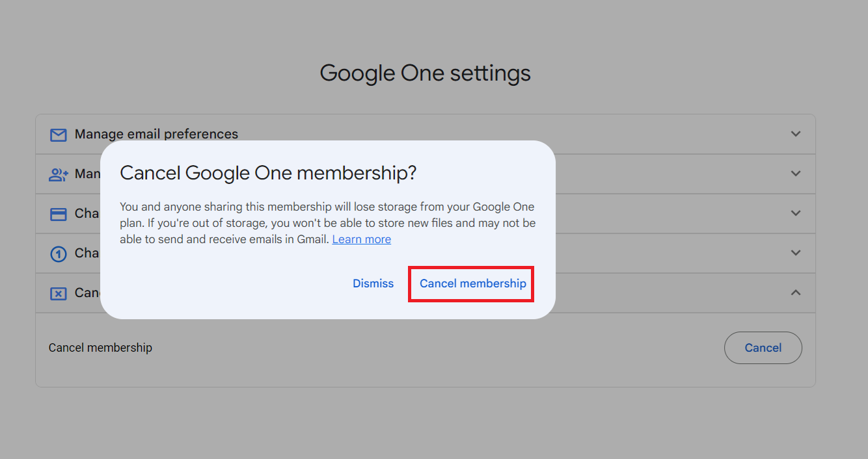This screenshot has height=459, width=868.
Task: Click the circled number one icon in the settings list
Action: (59, 254)
